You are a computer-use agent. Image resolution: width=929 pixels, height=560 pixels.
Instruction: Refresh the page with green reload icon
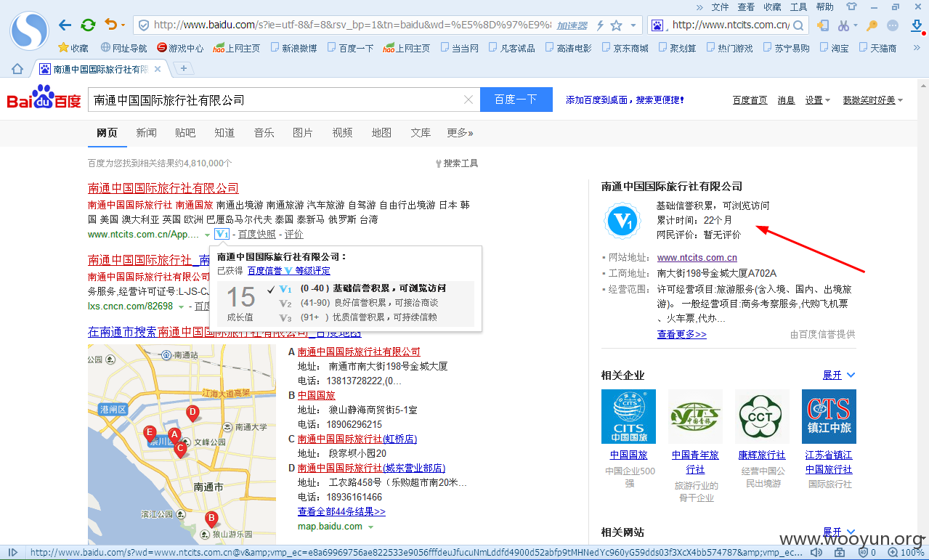(x=88, y=25)
